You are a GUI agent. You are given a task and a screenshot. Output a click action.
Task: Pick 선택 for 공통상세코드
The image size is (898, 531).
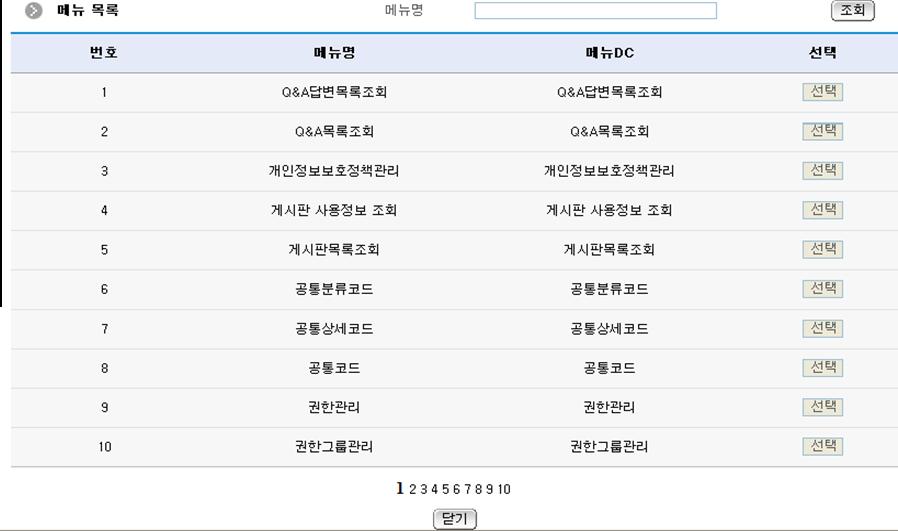[x=822, y=328]
